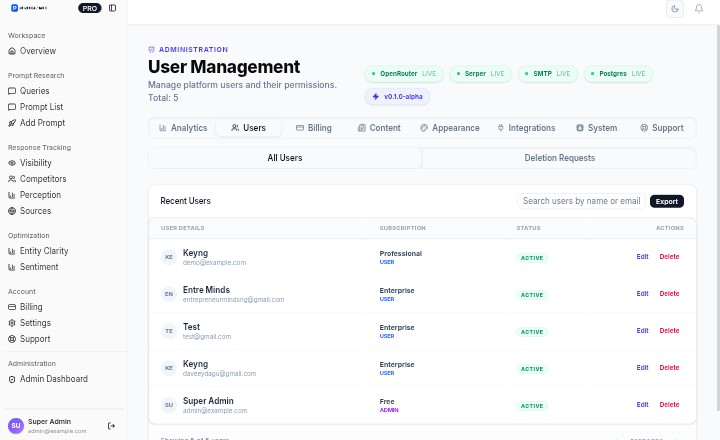Click the TE avatar of Test user
The image size is (720, 440).
[x=169, y=331]
